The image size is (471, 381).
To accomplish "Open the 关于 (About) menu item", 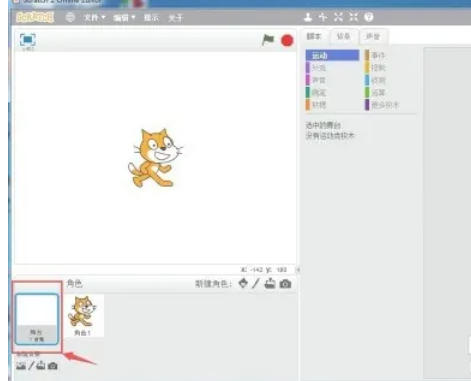I will coord(175,18).
